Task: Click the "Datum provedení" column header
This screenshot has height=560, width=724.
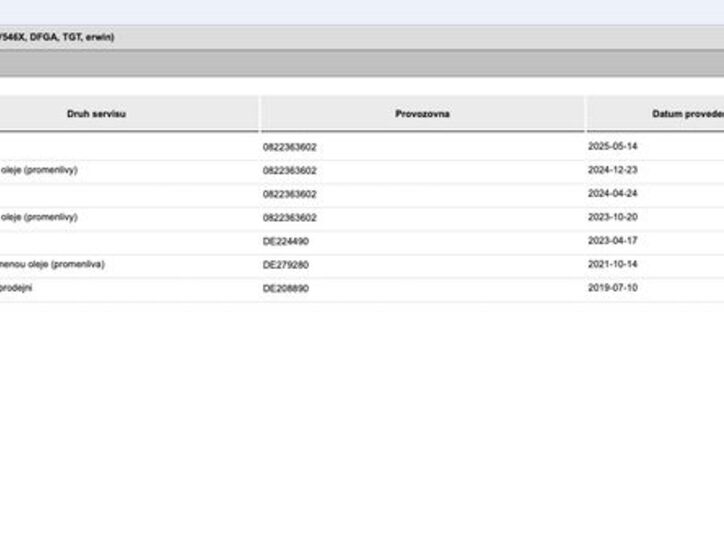Action: point(687,114)
